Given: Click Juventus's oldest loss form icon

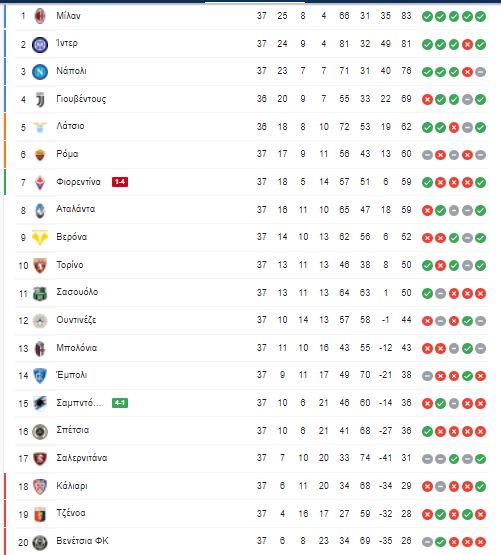Looking at the screenshot, I should 427,100.
